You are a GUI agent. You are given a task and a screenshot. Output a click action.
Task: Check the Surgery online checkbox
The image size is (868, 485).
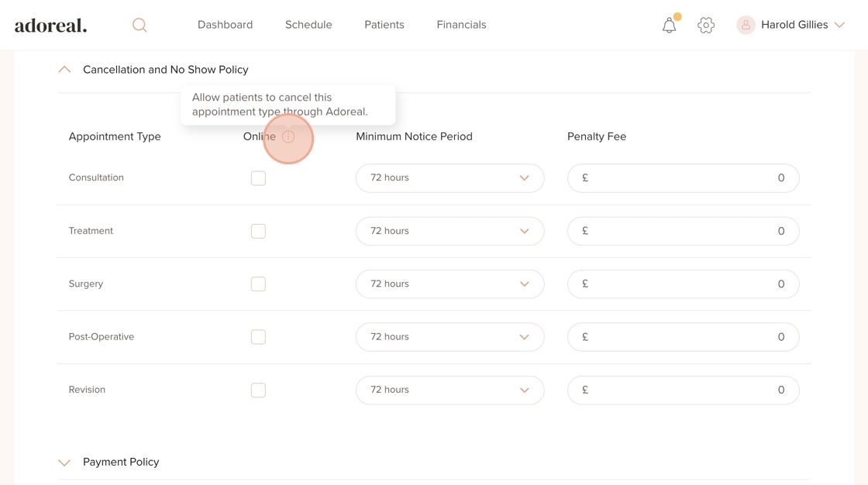[258, 284]
